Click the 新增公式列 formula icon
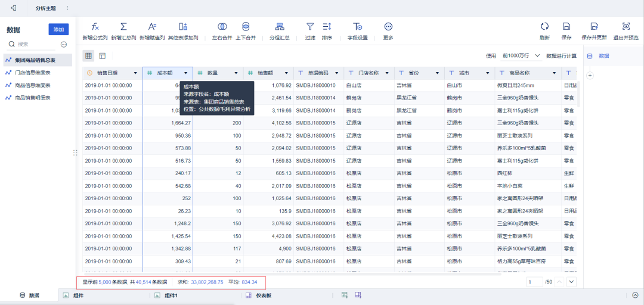 tap(95, 27)
